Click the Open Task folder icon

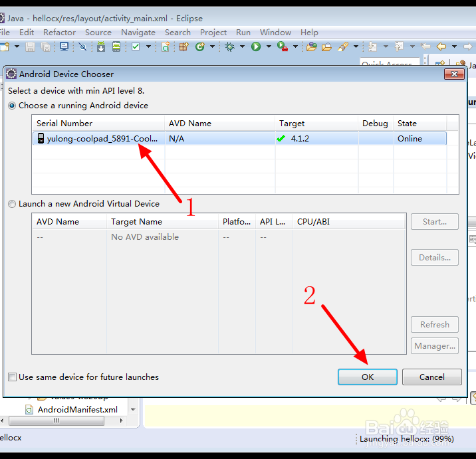tap(326, 47)
